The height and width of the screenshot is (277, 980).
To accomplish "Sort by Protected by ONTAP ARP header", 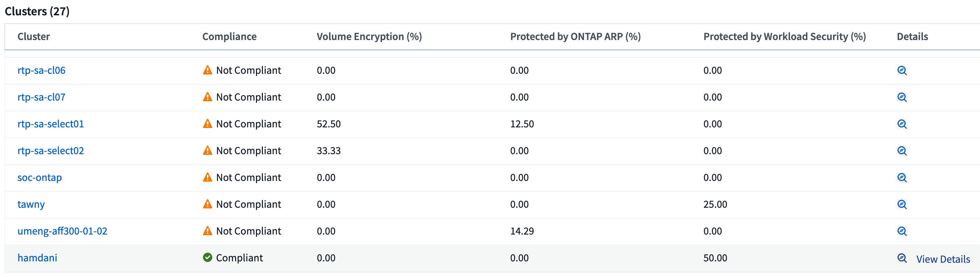I will pyautogui.click(x=575, y=37).
